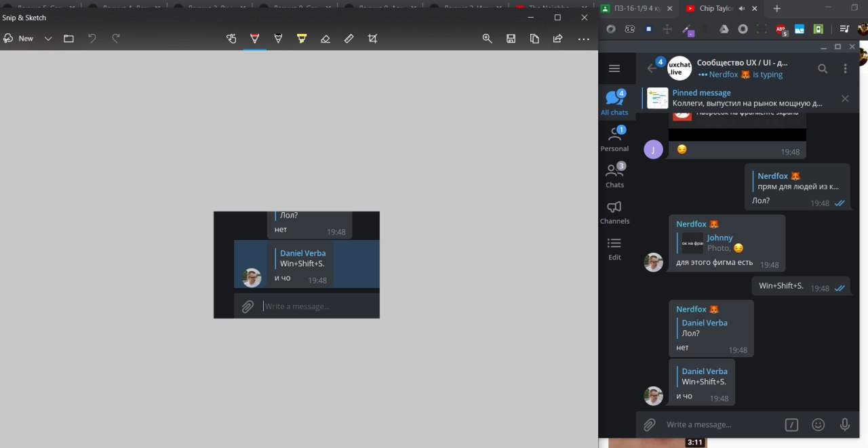Open See more ellipsis menu in Snip & Sketch
This screenshot has height=448, width=868.
583,39
